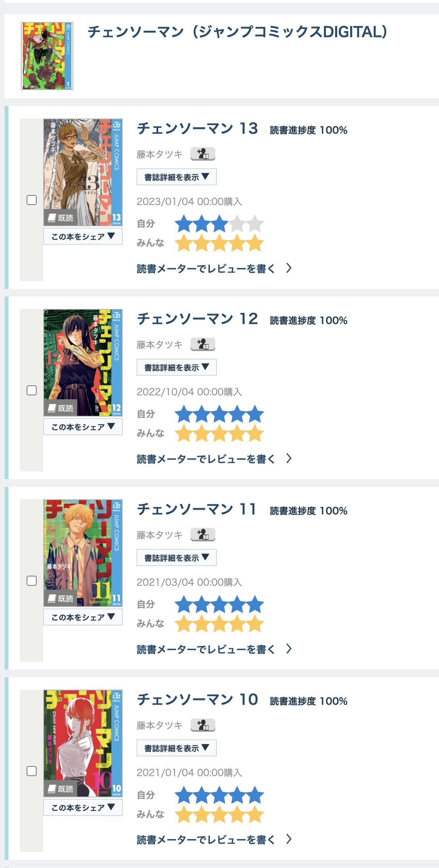Image resolution: width=439 pixels, height=868 pixels.
Task: Open この本をシェア dropdown under volume 12
Action: pos(83,427)
